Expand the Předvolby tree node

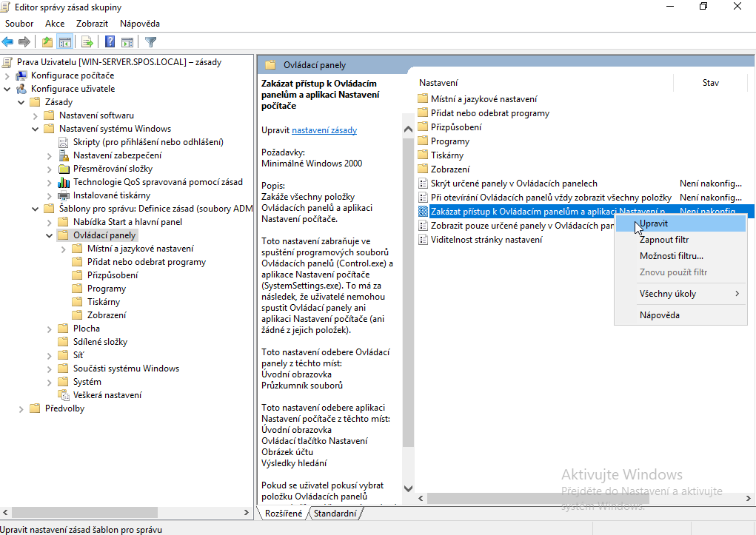tap(21, 408)
